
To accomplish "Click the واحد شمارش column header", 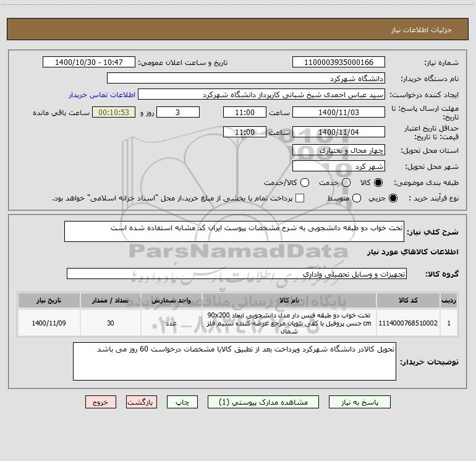I will [171, 300].
